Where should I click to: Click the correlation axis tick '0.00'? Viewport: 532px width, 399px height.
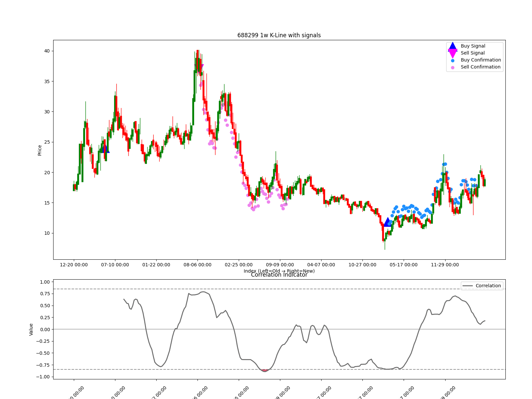pos(45,330)
